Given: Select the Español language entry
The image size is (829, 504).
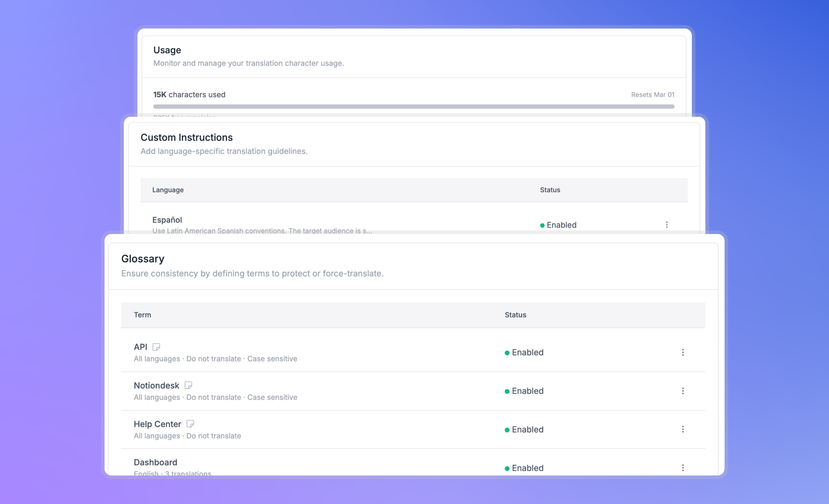Looking at the screenshot, I should (167, 220).
